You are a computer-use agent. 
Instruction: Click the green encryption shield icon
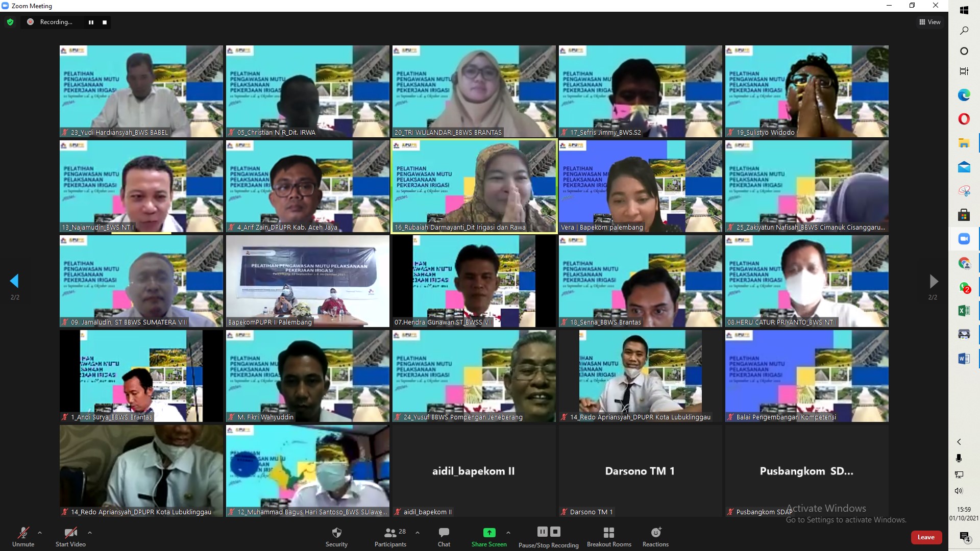pos(10,22)
